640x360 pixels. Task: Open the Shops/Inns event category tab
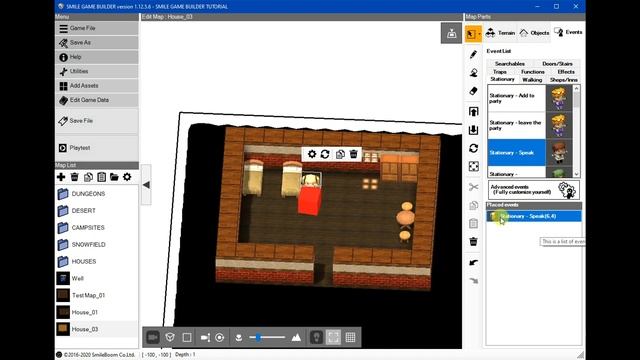[x=564, y=80]
